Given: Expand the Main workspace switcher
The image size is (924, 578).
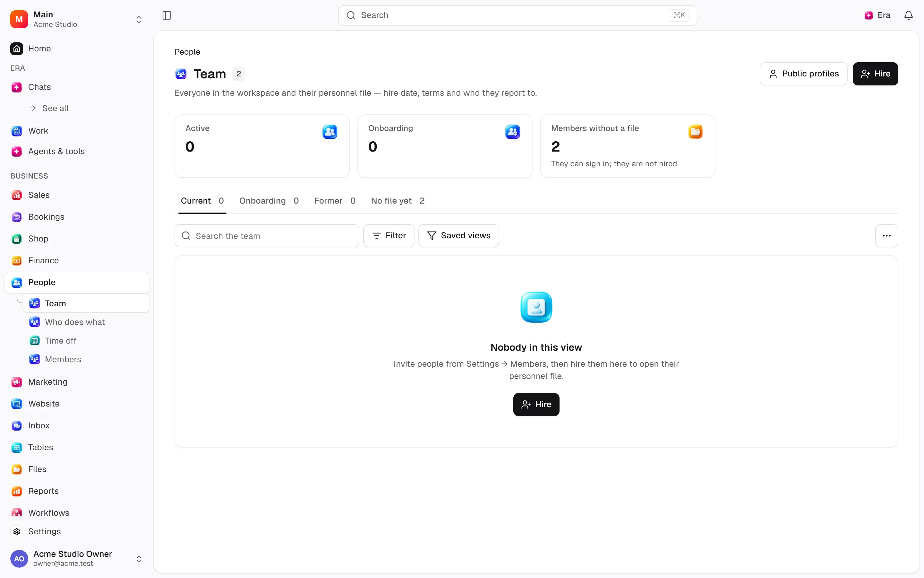Looking at the screenshot, I should 77,19.
